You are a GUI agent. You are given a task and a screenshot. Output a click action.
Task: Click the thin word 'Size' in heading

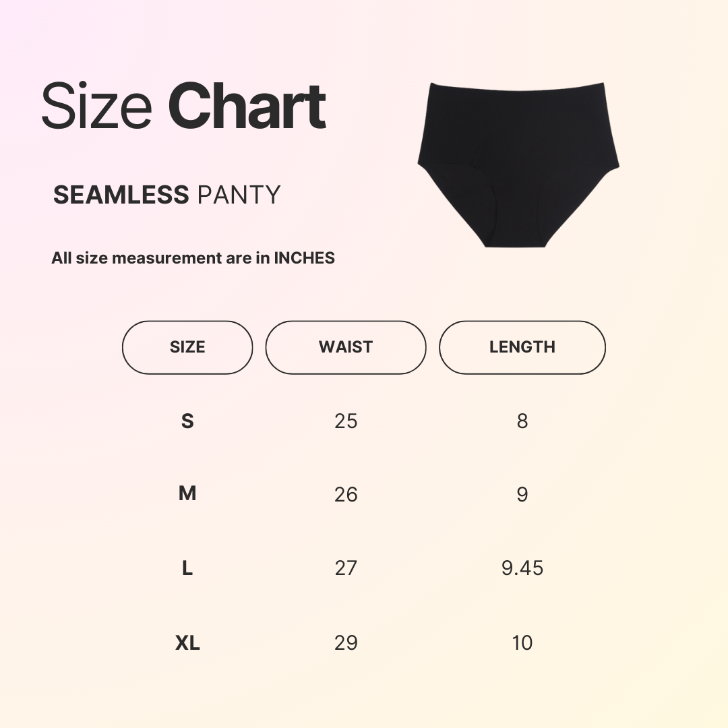[96, 108]
